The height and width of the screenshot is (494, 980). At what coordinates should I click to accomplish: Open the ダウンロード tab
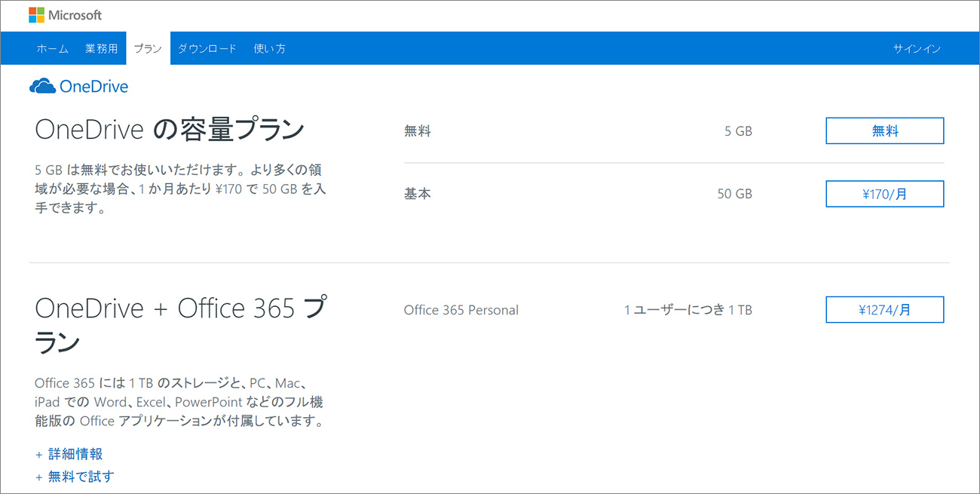click(207, 48)
